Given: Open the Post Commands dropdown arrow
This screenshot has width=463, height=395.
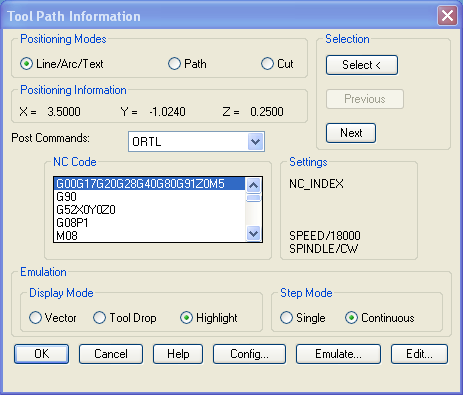Looking at the screenshot, I should [x=256, y=142].
